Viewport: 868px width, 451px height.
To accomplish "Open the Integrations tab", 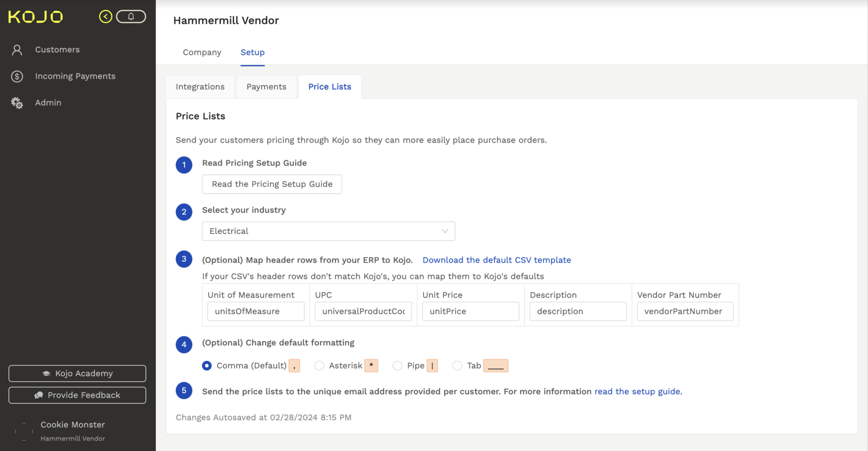I will (200, 86).
